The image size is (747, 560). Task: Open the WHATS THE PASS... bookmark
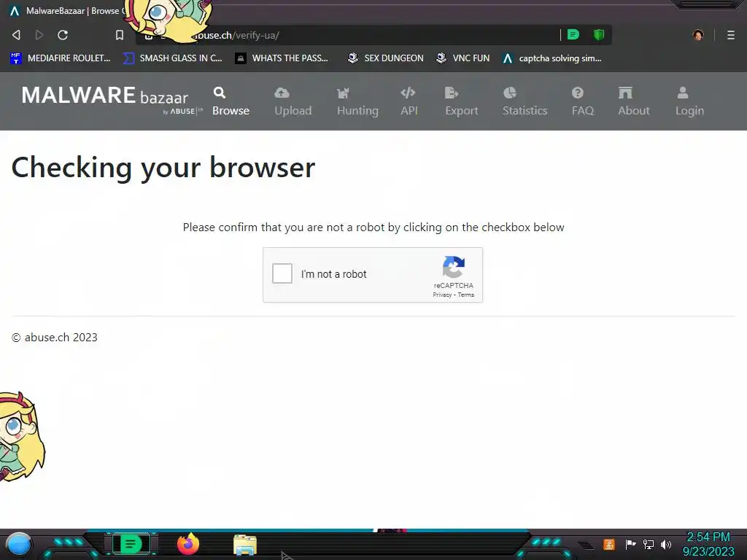282,58
